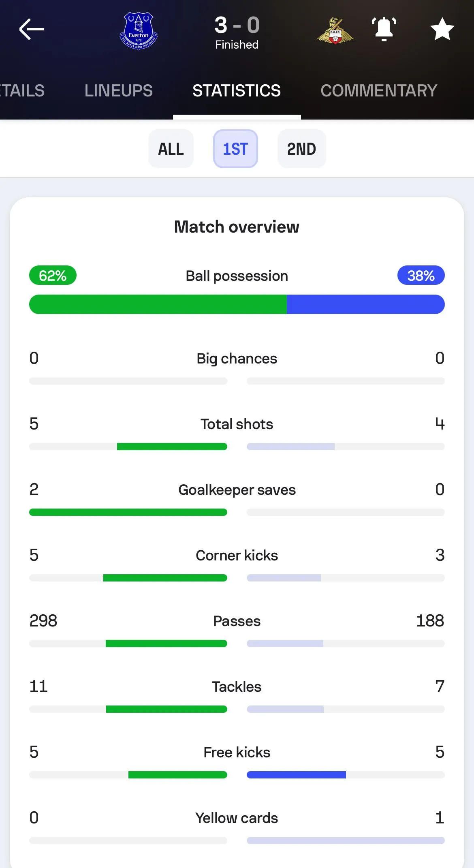Viewport: 474px width, 868px height.
Task: Click the Goalkeeper saves green bar
Action: [x=128, y=512]
